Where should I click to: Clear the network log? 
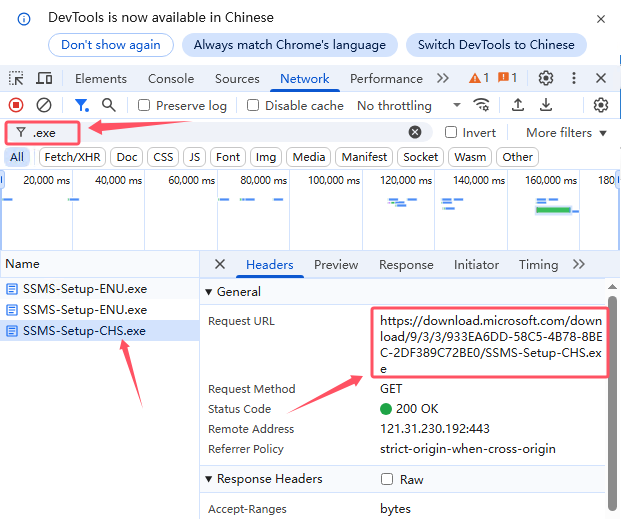[x=44, y=105]
